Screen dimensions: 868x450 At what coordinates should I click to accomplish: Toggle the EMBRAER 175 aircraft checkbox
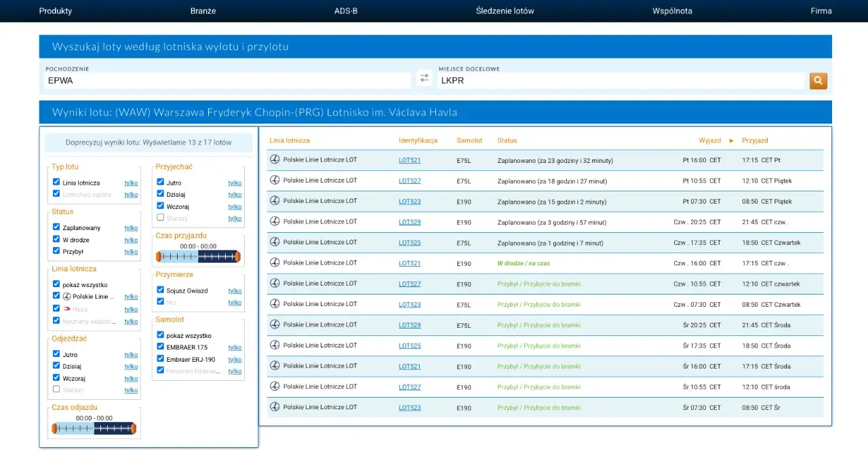(x=160, y=347)
